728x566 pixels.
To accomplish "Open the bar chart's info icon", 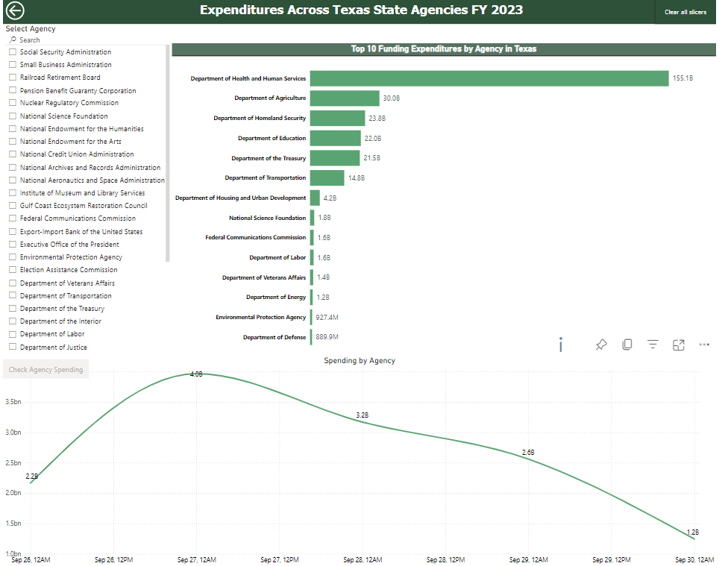I will (x=560, y=345).
